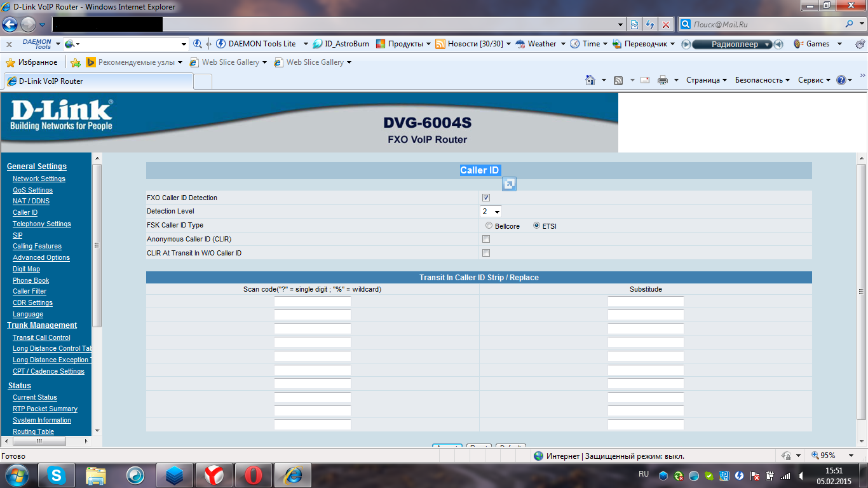This screenshot has height=488, width=868.
Task: Toggle the FXO Caller ID Detection checkbox
Action: (486, 198)
